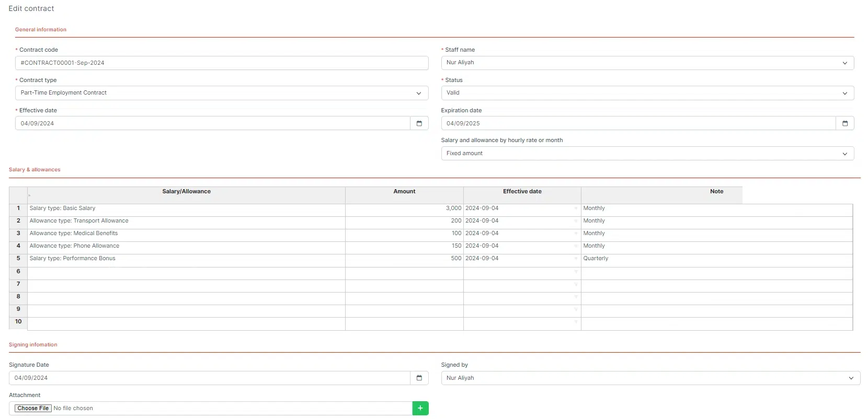Click the Effective date field showing 04/09/2024
This screenshot has width=868, height=419.
[213, 123]
